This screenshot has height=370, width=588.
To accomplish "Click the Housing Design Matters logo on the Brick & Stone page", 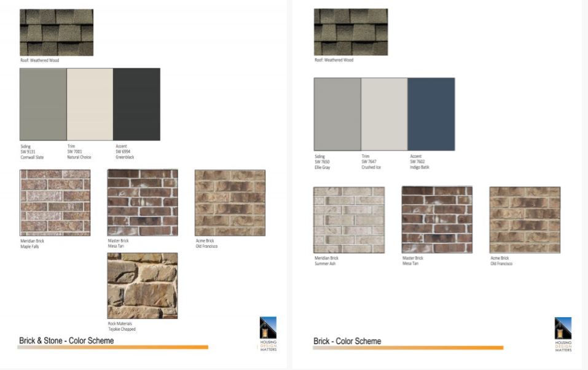I will [x=268, y=334].
